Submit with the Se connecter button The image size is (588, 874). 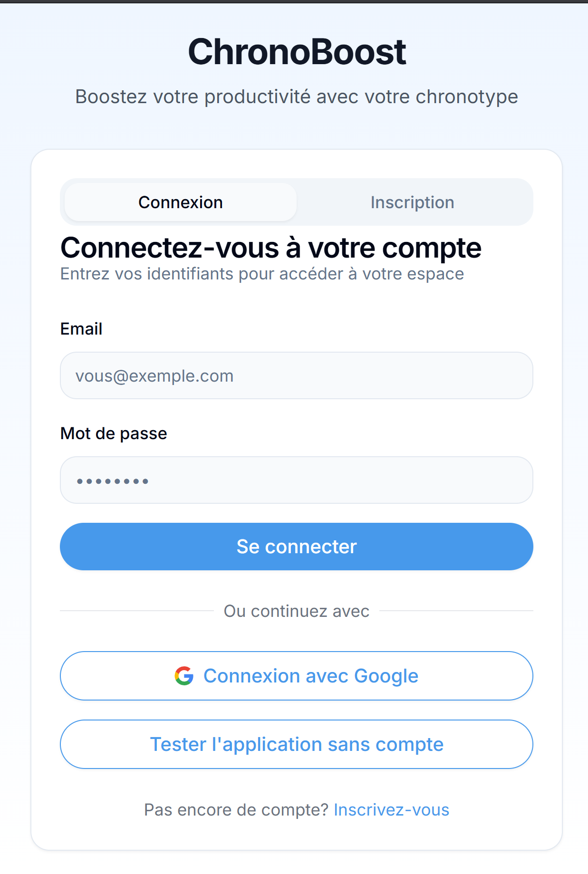(x=297, y=547)
